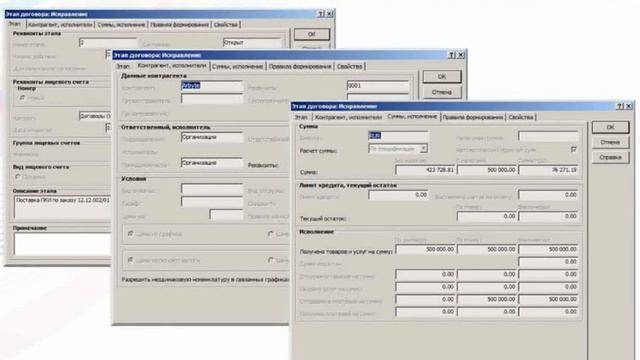Click the Лимит кредита field
The image size is (640, 360).
pos(398,195)
